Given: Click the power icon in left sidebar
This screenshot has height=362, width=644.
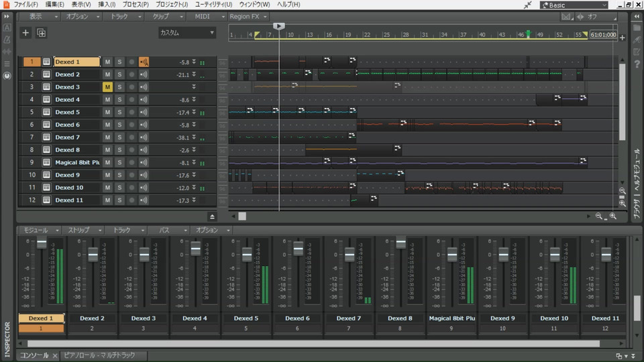Looking at the screenshot, I should pyautogui.click(x=7, y=76).
